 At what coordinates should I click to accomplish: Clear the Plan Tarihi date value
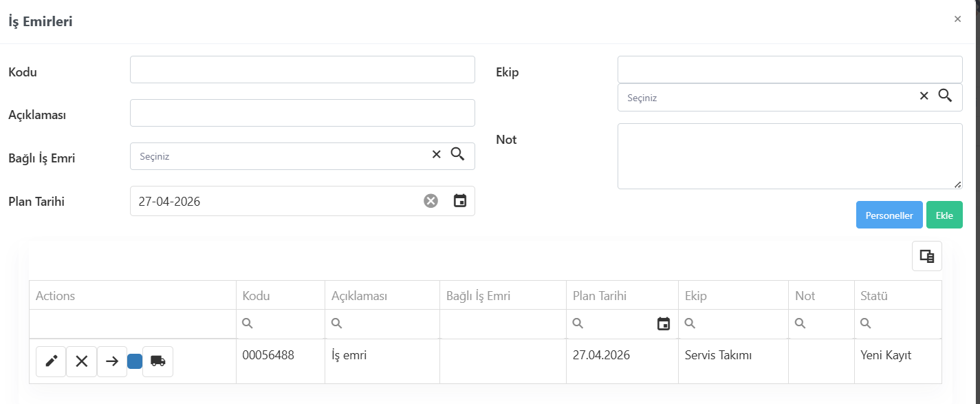(x=431, y=201)
